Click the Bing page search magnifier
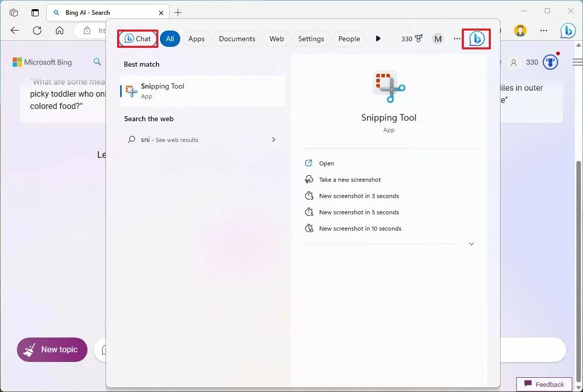583x392 pixels. [x=97, y=62]
